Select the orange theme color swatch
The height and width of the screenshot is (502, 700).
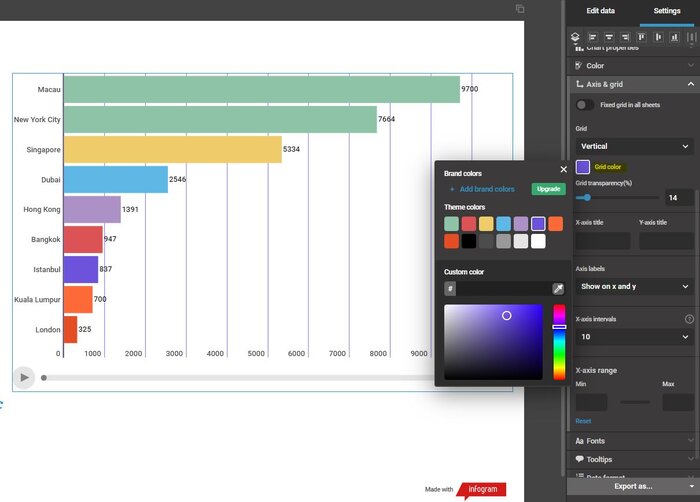(x=555, y=224)
